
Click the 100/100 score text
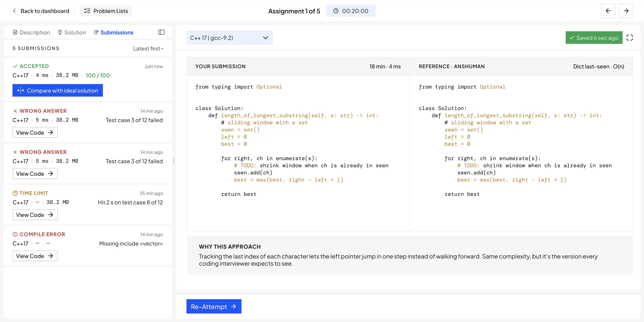click(x=98, y=75)
